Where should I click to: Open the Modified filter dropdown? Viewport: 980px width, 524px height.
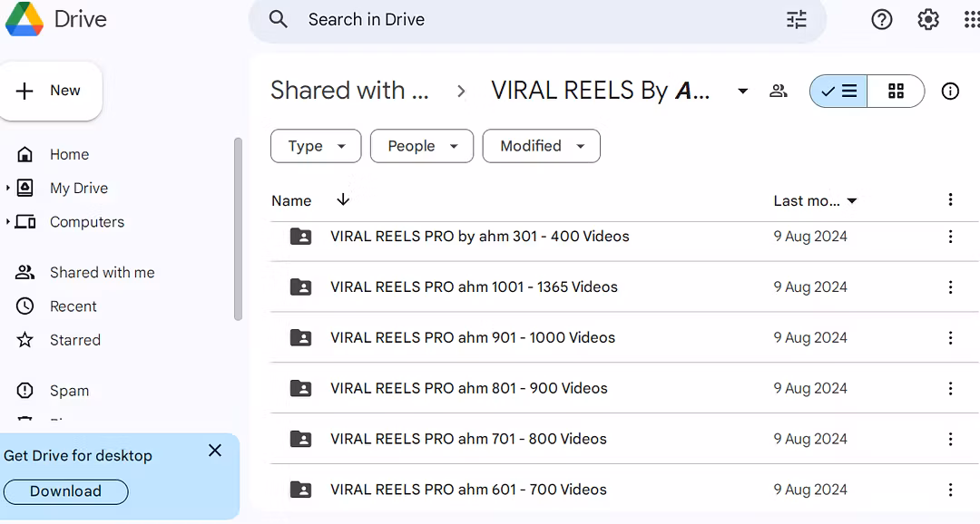[x=541, y=146]
